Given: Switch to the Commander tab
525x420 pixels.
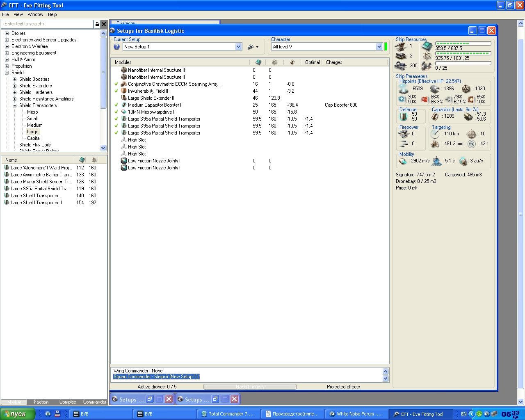Looking at the screenshot, I should click(x=95, y=402).
